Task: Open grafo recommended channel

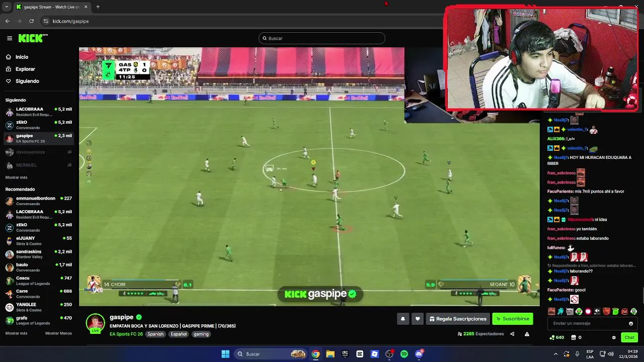Action: (39, 320)
